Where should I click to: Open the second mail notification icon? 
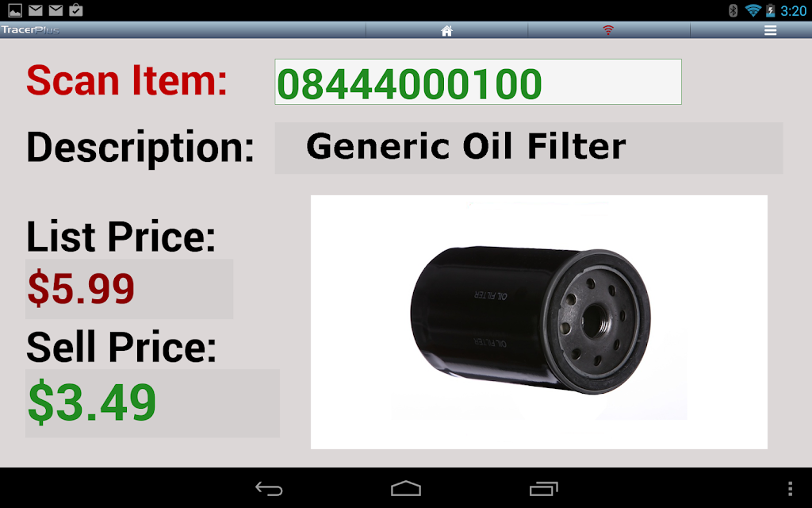[x=56, y=10]
